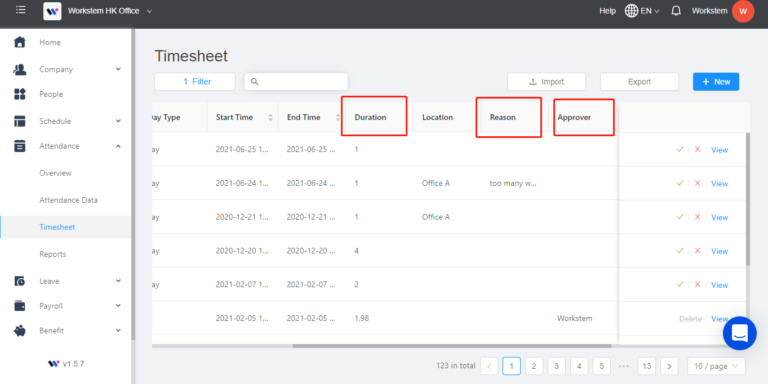The height and width of the screenshot is (384, 768).
Task: Click the Import button
Action: point(547,82)
